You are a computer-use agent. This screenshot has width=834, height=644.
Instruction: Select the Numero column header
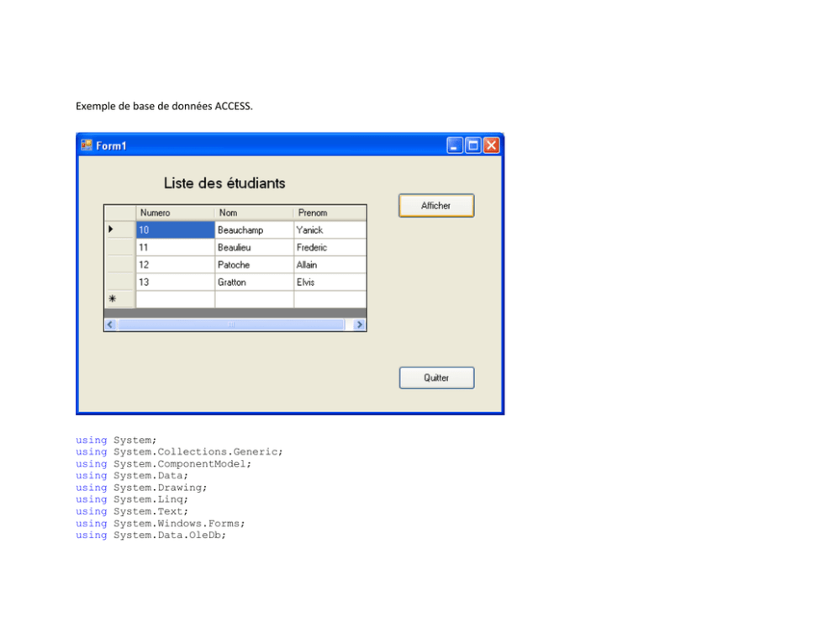[x=176, y=213]
